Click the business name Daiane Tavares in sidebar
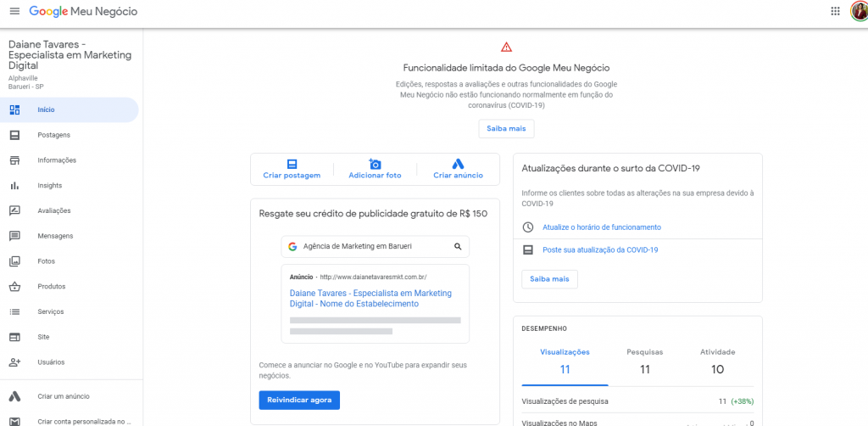 70,55
